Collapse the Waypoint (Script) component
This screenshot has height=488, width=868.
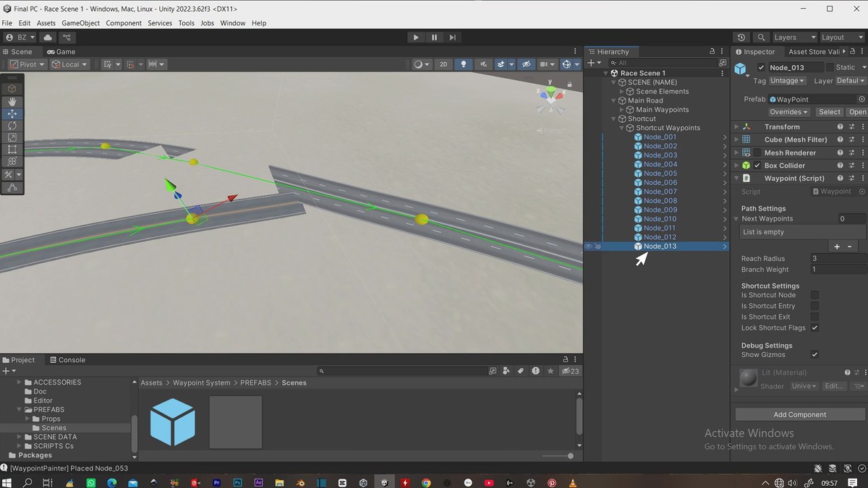coord(736,179)
